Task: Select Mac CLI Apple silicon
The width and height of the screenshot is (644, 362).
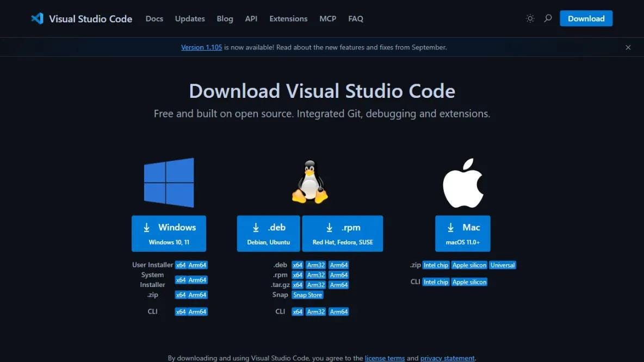Action: (x=469, y=282)
